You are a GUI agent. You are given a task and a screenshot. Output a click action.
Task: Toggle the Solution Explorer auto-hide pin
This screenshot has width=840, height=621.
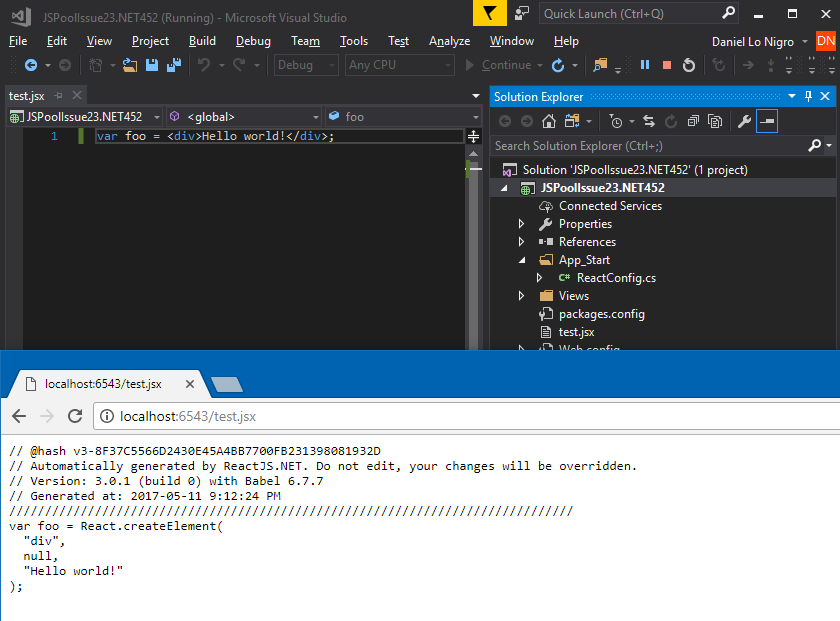tap(808, 96)
